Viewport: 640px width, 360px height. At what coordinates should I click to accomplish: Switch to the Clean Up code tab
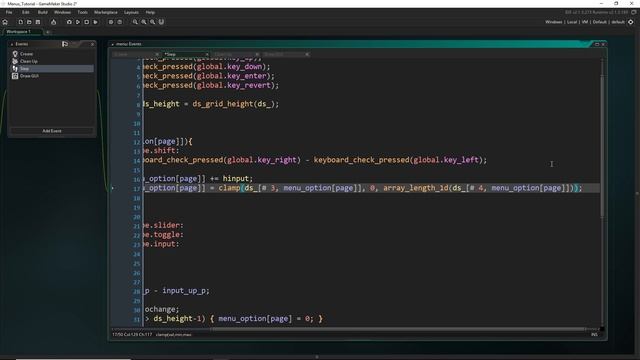236,54
